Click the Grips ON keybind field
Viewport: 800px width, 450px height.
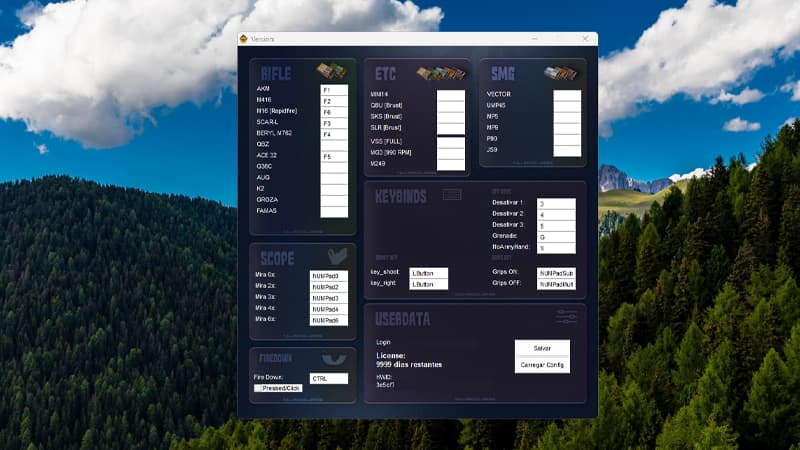tap(556, 272)
